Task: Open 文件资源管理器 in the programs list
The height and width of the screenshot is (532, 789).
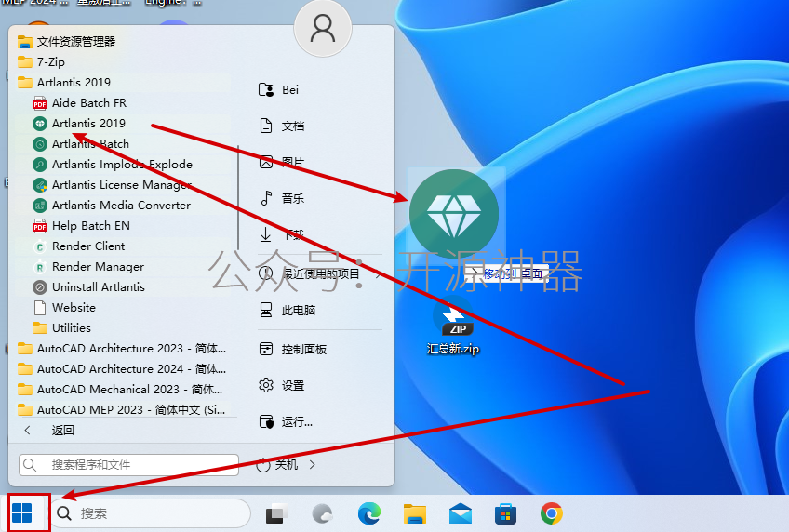Action: coord(67,41)
